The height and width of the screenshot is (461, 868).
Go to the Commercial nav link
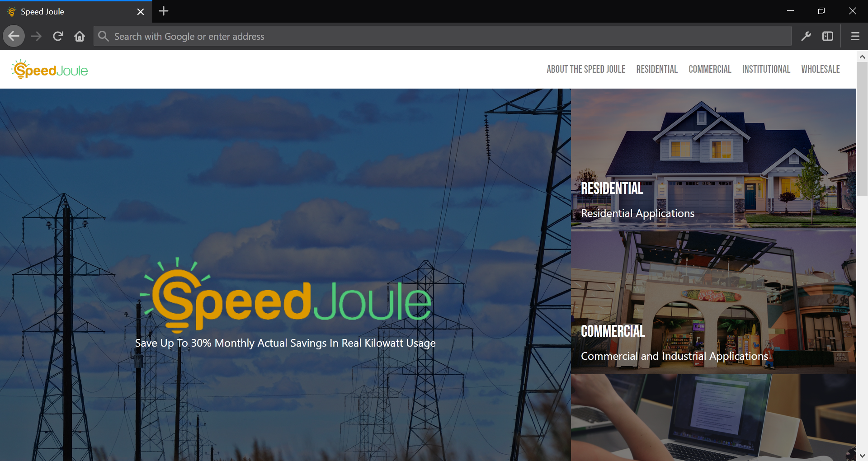709,69
